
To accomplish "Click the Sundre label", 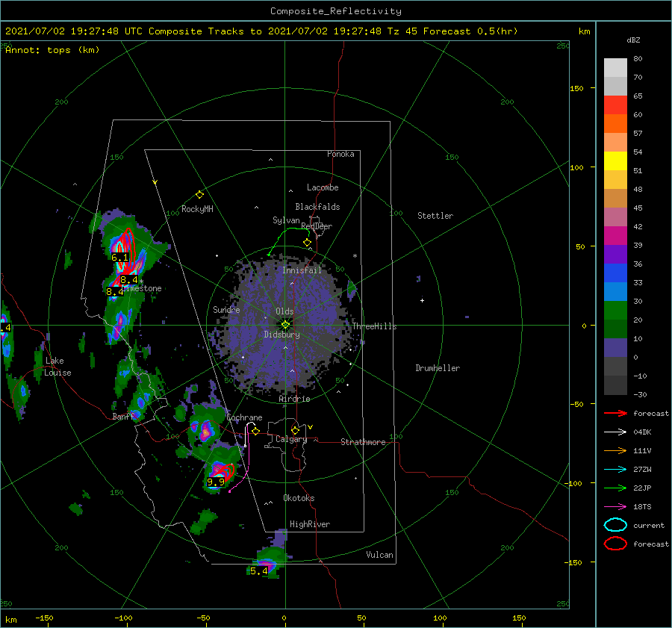I will (x=226, y=309).
